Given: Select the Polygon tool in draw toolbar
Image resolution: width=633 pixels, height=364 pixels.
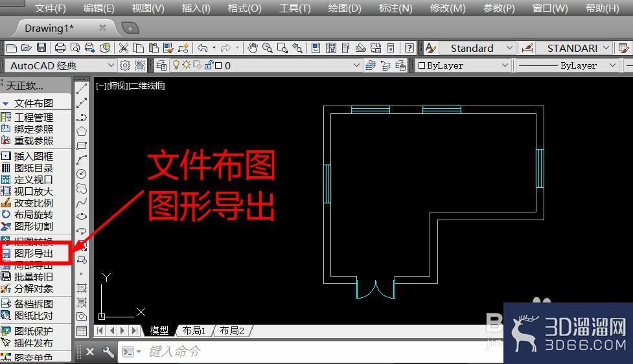Looking at the screenshot, I should [82, 131].
